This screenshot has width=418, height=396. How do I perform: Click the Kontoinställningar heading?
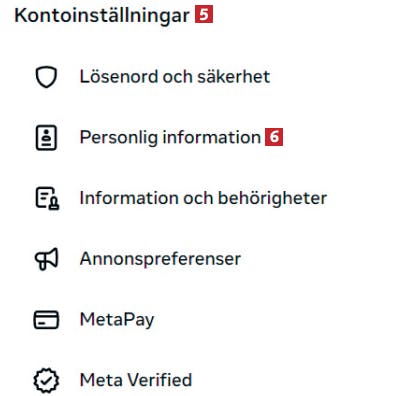(102, 15)
